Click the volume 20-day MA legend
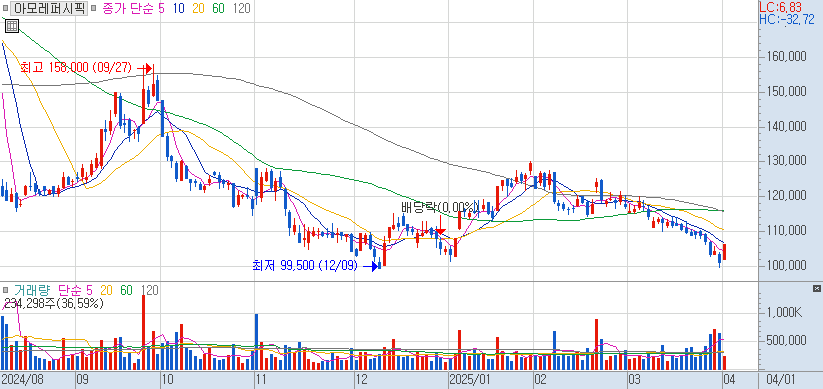 pyautogui.click(x=107, y=290)
